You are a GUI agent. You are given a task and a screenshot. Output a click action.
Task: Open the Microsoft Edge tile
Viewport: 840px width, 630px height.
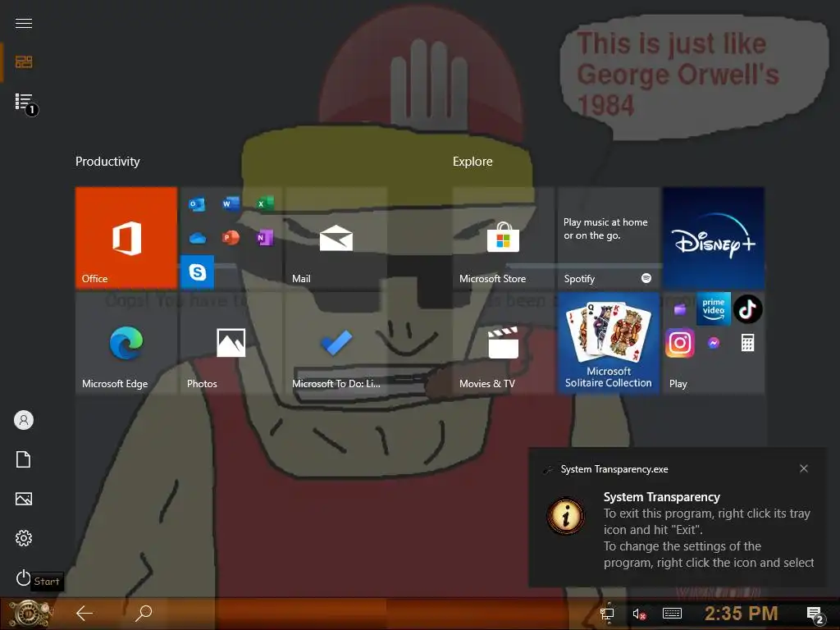click(126, 343)
